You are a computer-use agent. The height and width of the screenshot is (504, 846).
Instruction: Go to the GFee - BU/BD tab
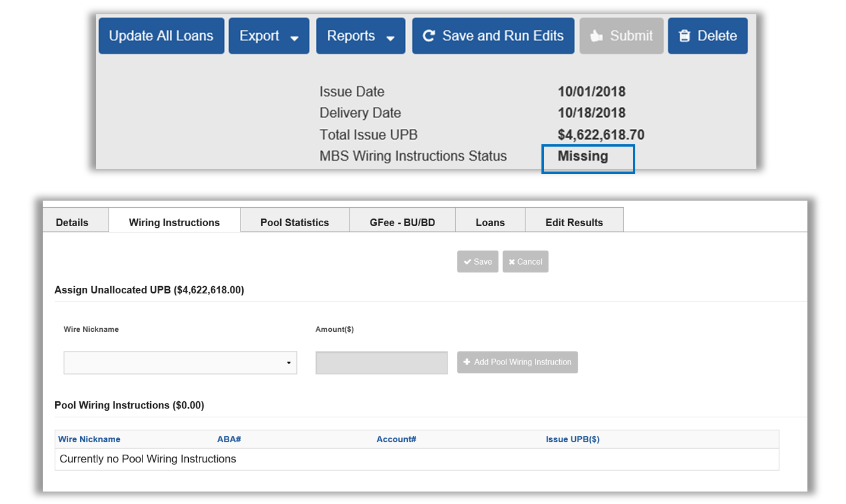pyautogui.click(x=403, y=220)
